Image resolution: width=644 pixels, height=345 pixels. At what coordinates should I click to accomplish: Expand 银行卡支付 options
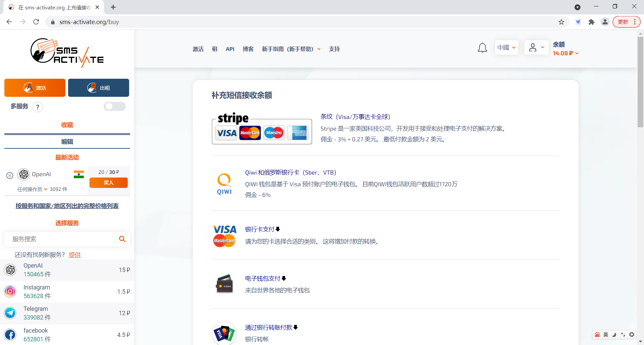pyautogui.click(x=262, y=229)
